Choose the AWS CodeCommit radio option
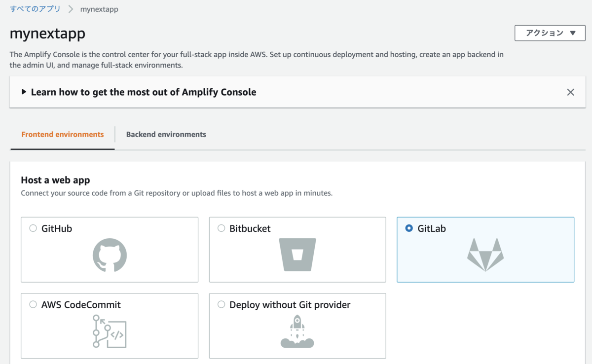The width and height of the screenshot is (592, 364). (33, 305)
